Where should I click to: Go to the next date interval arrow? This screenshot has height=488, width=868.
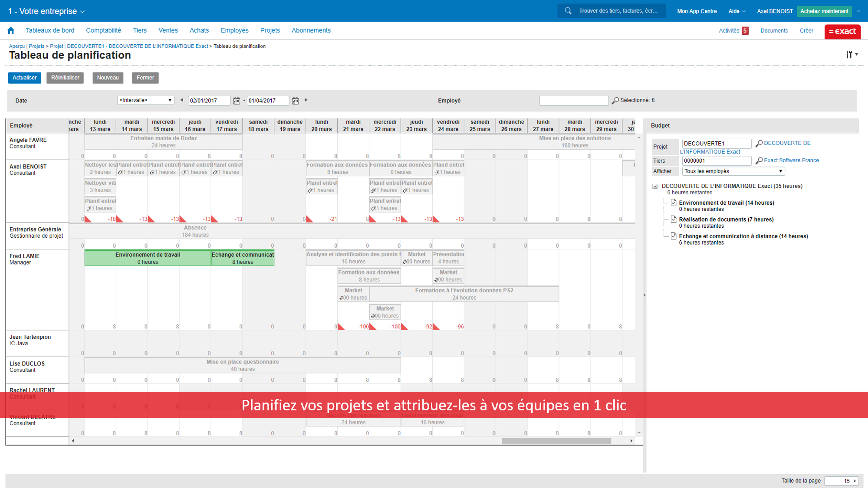tap(306, 100)
